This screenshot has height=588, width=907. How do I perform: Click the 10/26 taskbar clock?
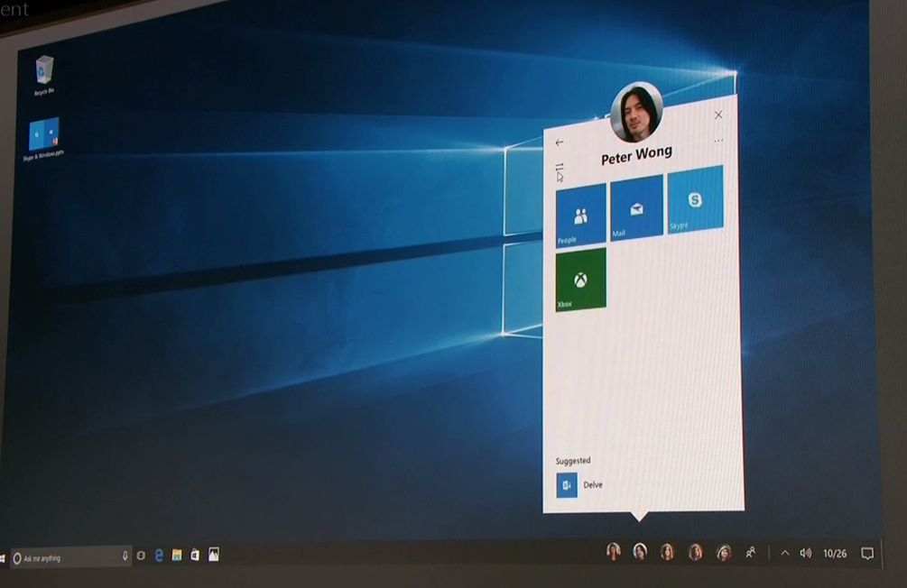pos(835,554)
